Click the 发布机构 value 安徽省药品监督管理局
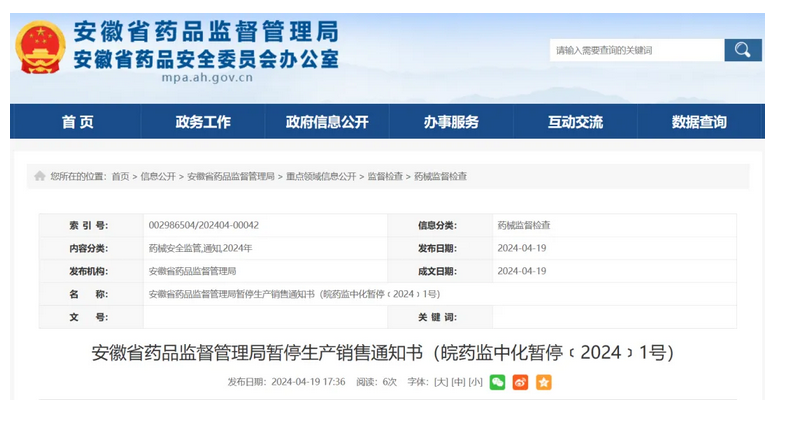The width and height of the screenshot is (796, 421). click(192, 271)
